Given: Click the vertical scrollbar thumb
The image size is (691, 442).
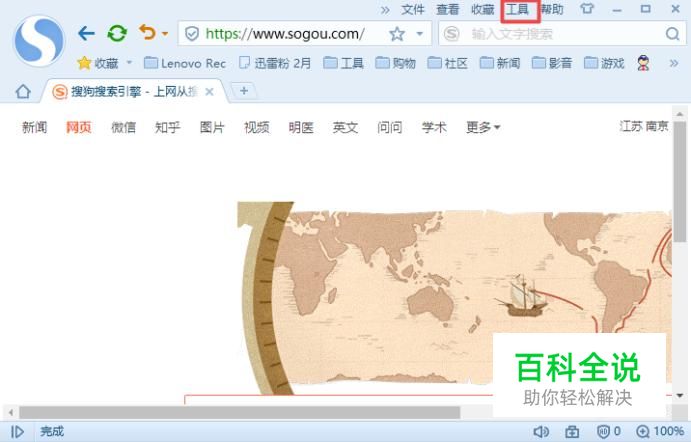Looking at the screenshot, I should pyautogui.click(x=680, y=181).
